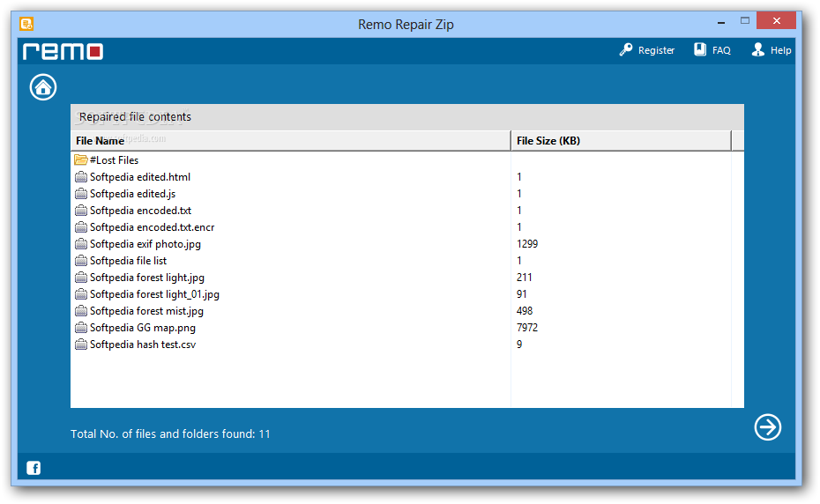This screenshot has height=504, width=820.
Task: Click file size value 9
Action: coord(519,345)
